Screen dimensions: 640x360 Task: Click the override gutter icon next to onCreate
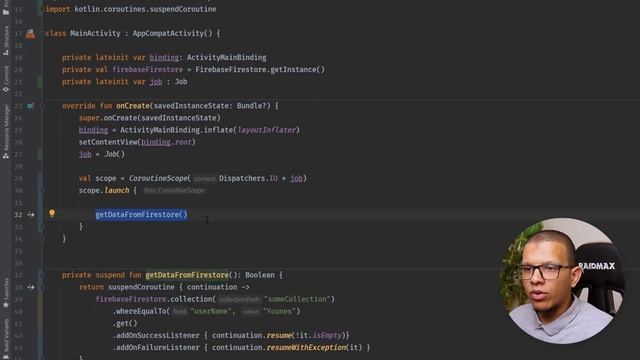(x=30, y=106)
